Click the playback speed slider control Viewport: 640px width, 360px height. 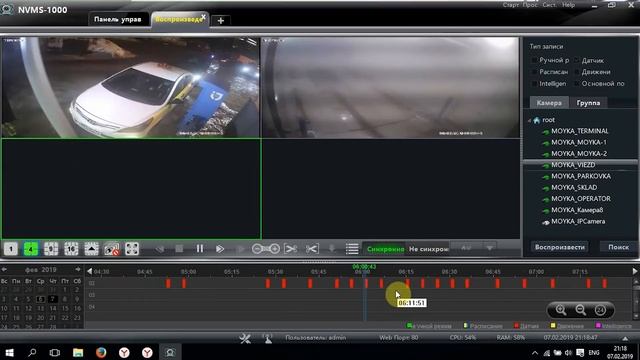(266, 249)
